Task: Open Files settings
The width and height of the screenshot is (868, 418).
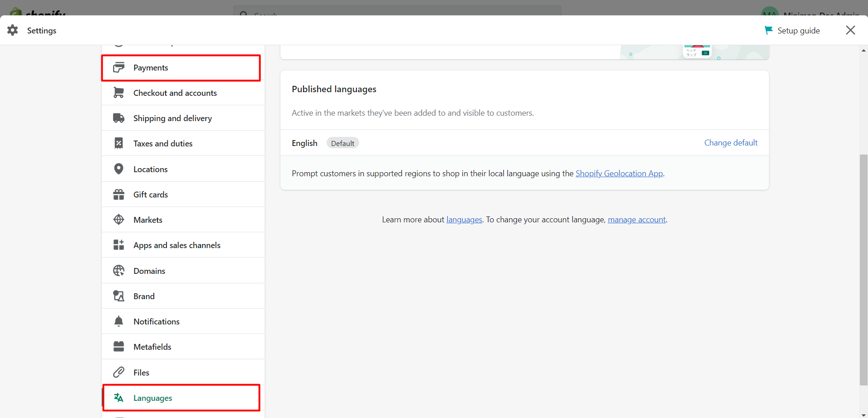Action: (183, 372)
